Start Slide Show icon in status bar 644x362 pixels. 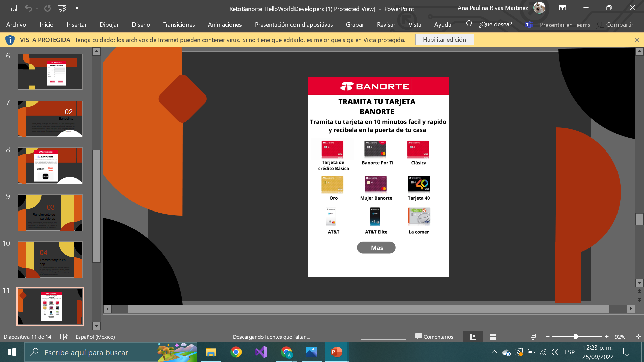click(x=533, y=337)
